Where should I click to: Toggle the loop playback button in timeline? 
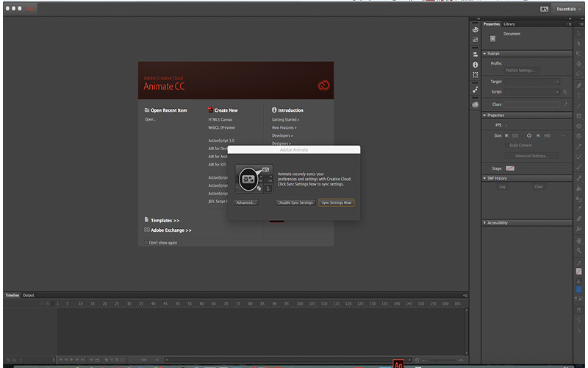click(98, 360)
